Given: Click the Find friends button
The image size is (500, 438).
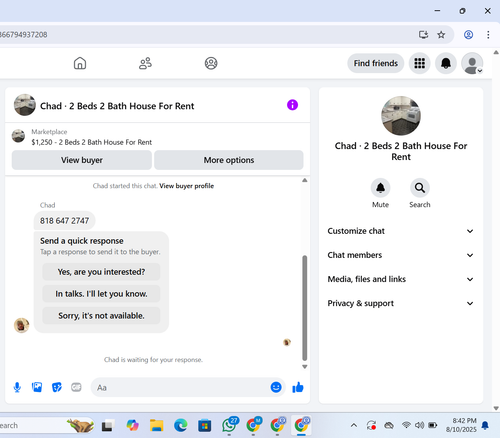Looking at the screenshot, I should coord(376,63).
